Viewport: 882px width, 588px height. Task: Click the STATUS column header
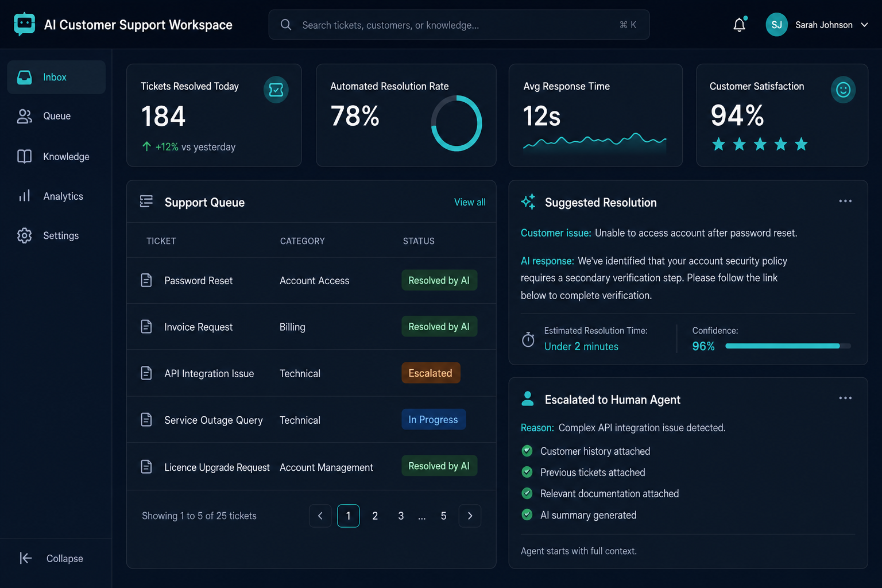pyautogui.click(x=419, y=241)
